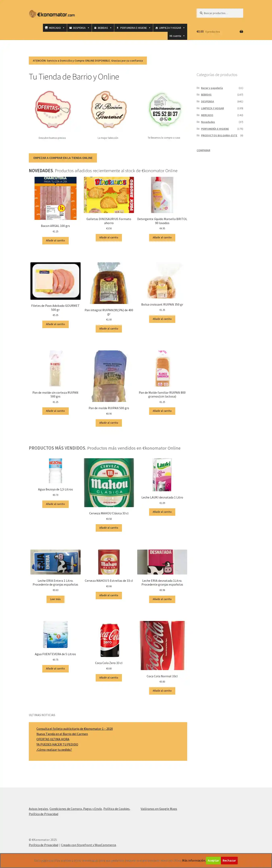Viewport: 272px width, 868px height.
Task: Click EMPEZAR A COMPRAR EN LA TIENDA ONLINE
Action: point(63,158)
